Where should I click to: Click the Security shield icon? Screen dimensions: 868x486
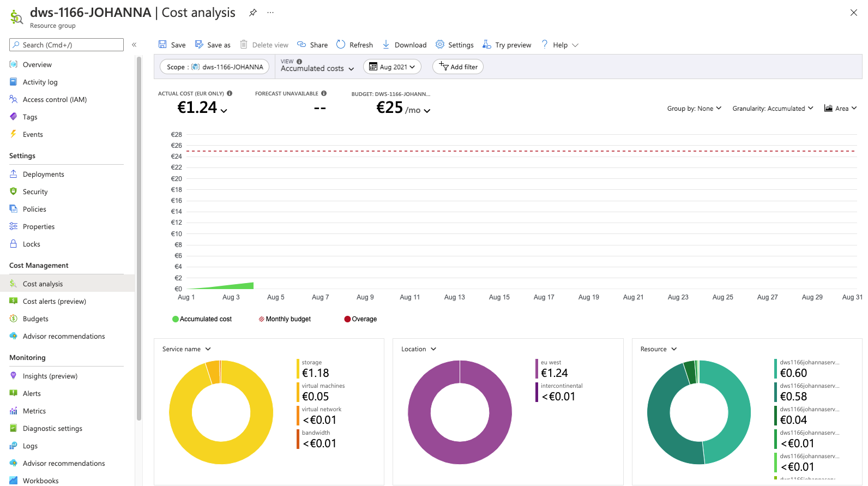point(14,191)
